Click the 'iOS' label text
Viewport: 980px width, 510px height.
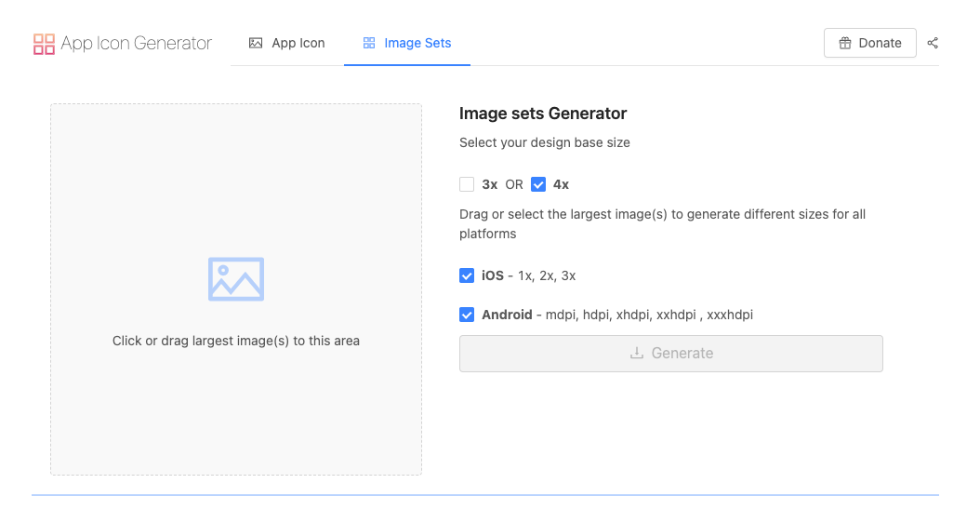(493, 276)
